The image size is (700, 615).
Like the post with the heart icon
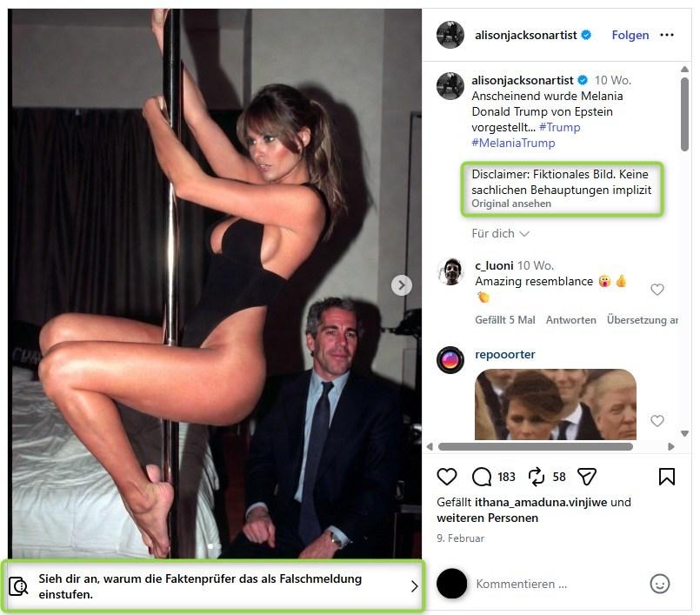click(447, 477)
